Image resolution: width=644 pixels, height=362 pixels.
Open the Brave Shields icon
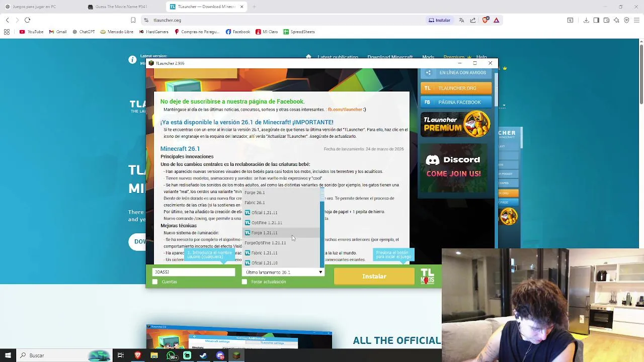[485, 20]
